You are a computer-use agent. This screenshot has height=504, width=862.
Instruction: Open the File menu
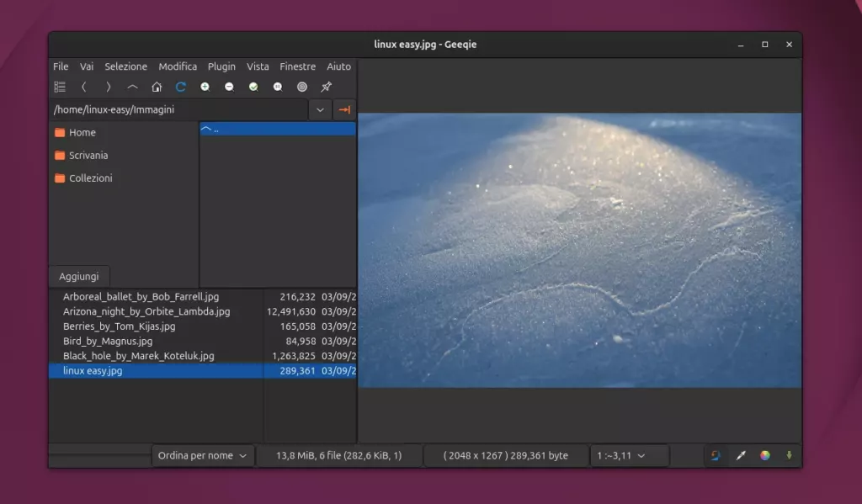(x=61, y=66)
